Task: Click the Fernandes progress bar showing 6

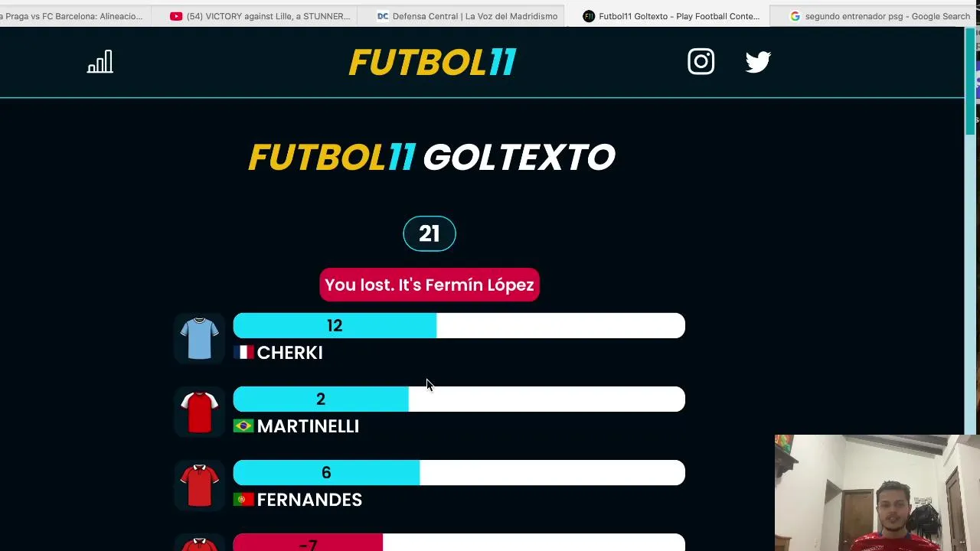Action: point(459,473)
